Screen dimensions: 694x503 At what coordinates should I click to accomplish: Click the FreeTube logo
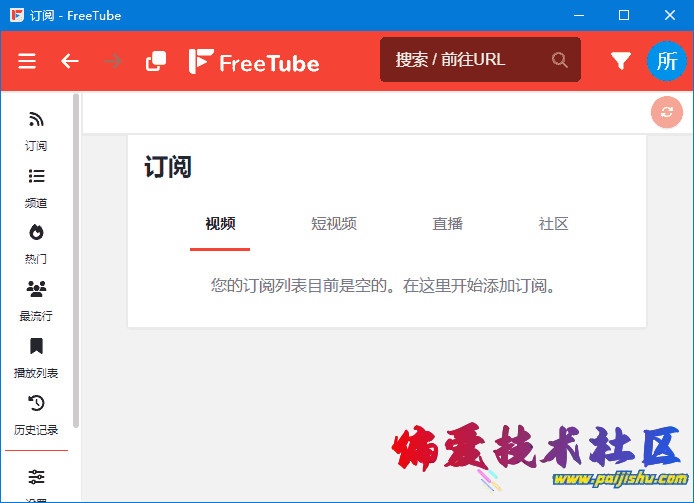pyautogui.click(x=254, y=62)
